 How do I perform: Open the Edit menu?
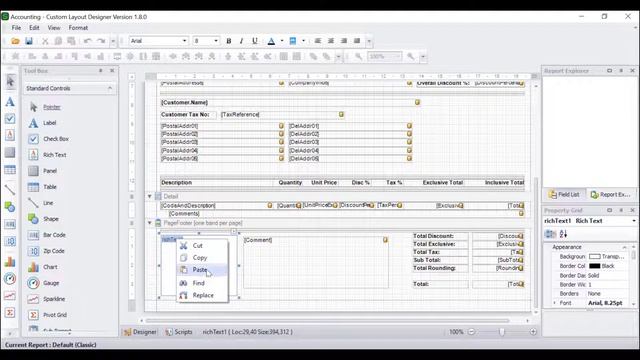(x=34, y=28)
